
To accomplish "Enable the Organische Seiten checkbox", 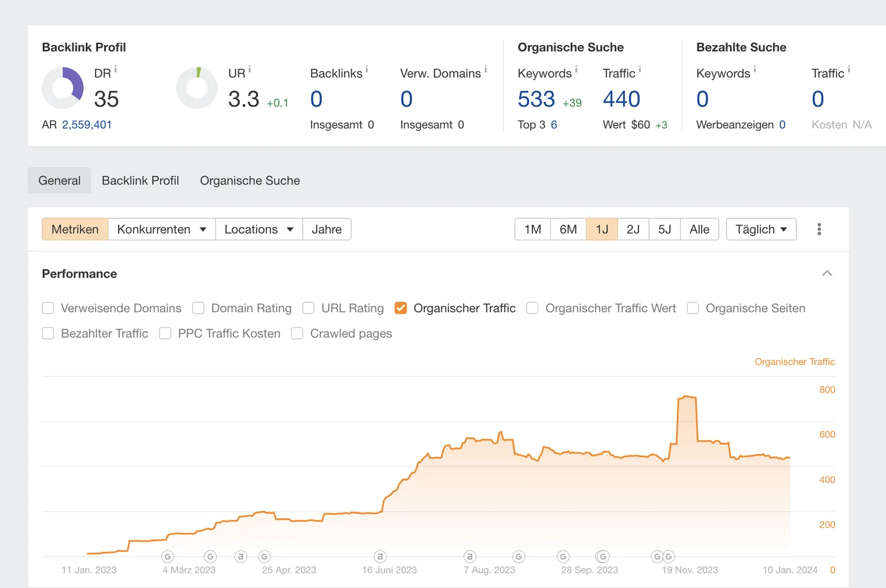I will coord(693,308).
